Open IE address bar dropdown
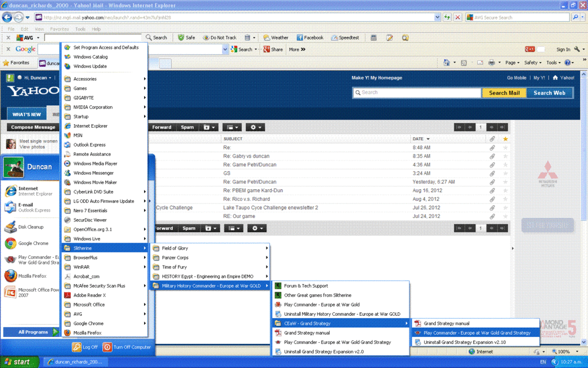 [x=437, y=17]
